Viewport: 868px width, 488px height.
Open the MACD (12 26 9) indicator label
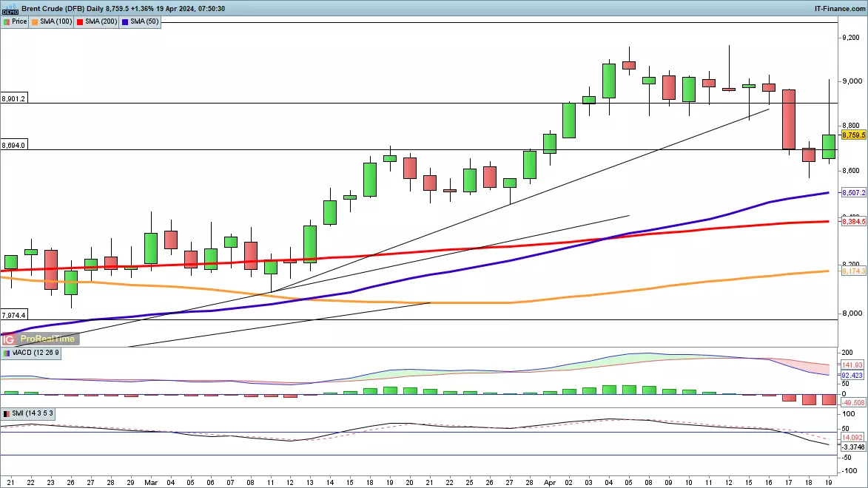(31, 353)
